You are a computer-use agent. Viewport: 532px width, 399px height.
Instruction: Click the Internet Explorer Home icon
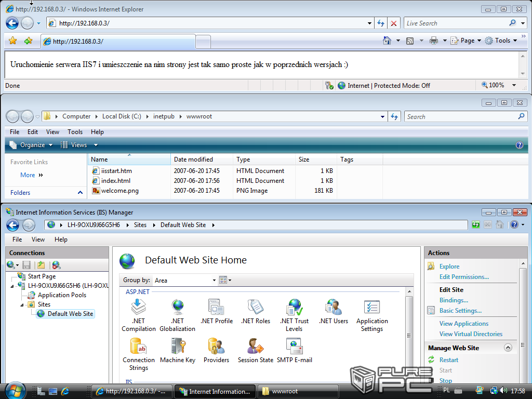(x=387, y=41)
